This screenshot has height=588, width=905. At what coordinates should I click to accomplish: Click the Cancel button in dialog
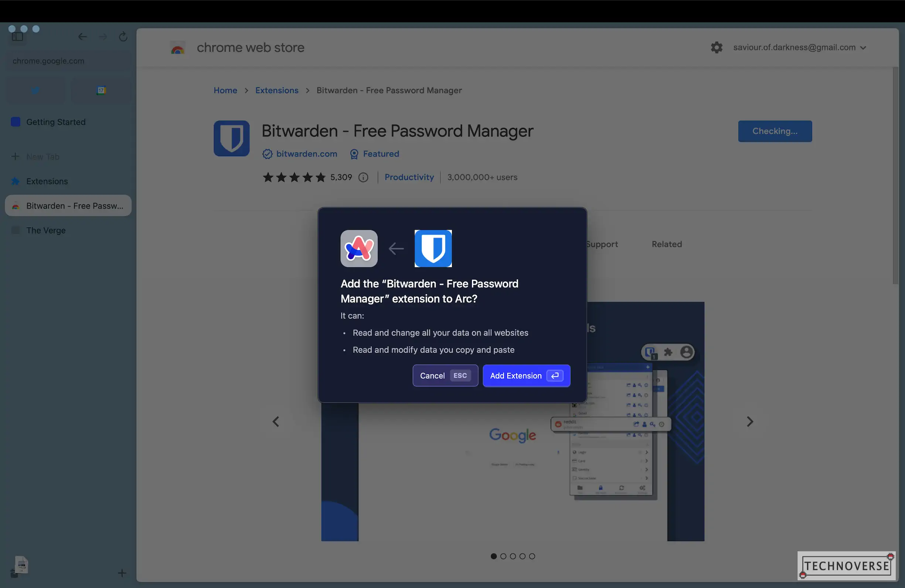coord(445,376)
